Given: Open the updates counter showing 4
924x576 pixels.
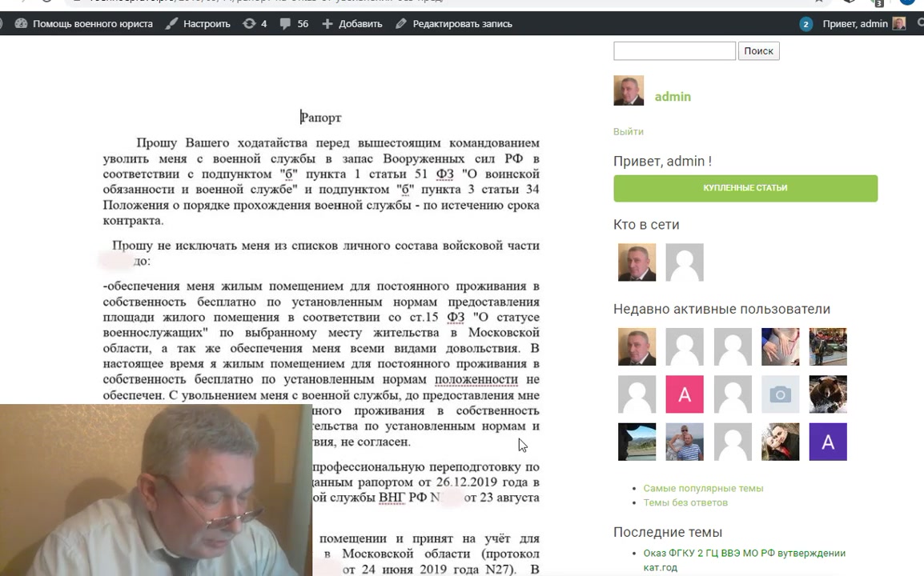Looking at the screenshot, I should 255,24.
